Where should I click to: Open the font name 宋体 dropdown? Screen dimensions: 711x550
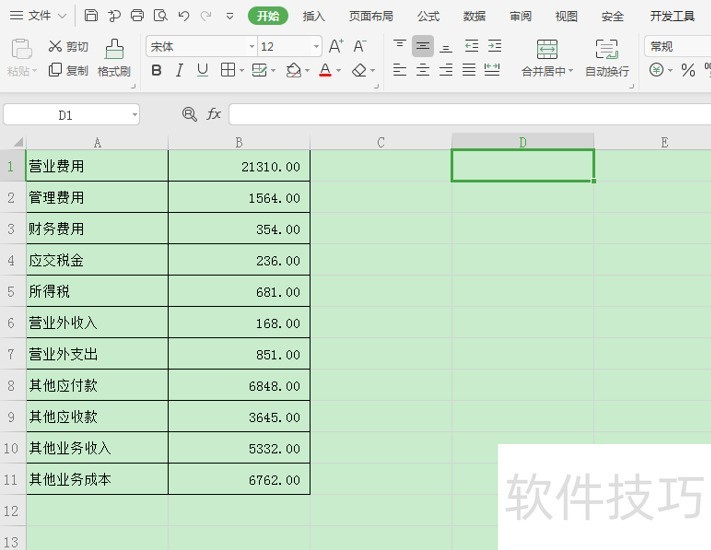[252, 46]
